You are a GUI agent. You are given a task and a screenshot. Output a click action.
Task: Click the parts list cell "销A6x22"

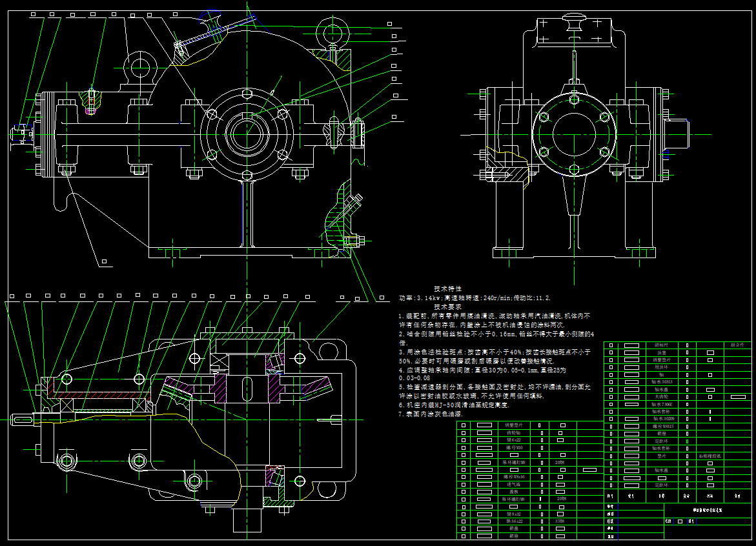(x=515, y=521)
